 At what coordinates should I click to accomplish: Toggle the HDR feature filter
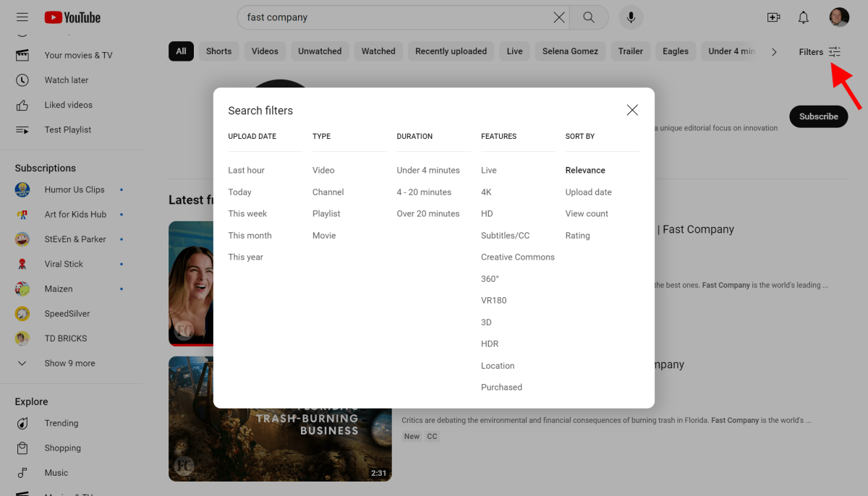490,344
